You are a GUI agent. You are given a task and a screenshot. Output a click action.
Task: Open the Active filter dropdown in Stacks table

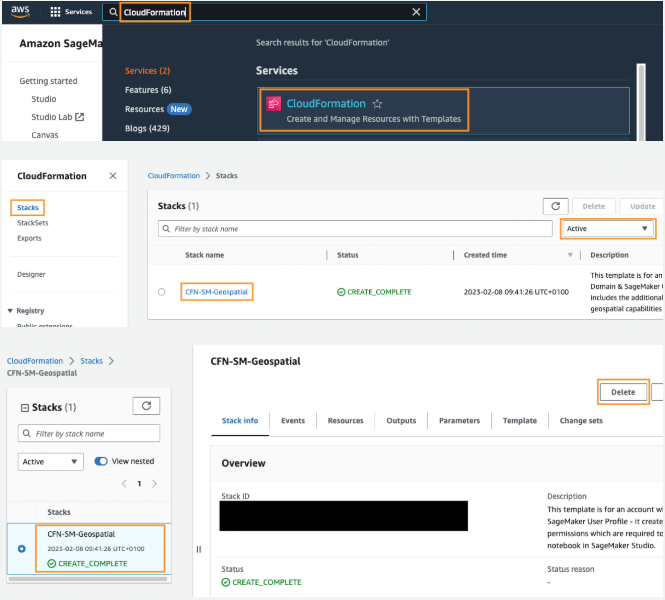tap(608, 229)
